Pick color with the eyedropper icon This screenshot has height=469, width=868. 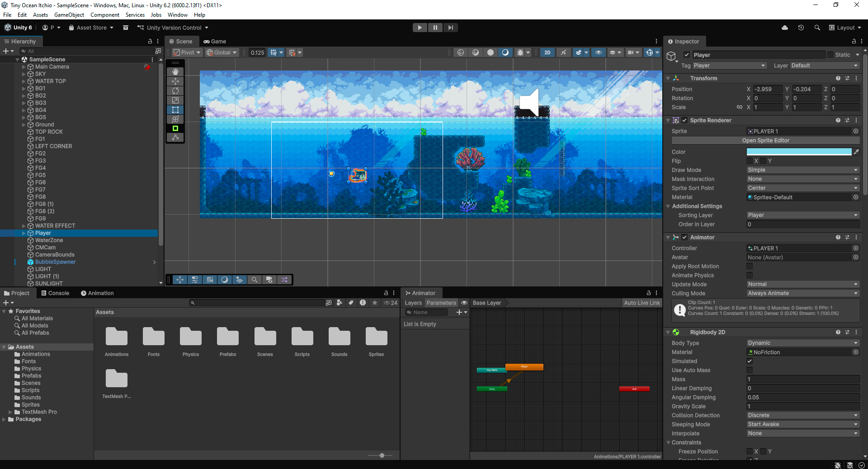[856, 152]
